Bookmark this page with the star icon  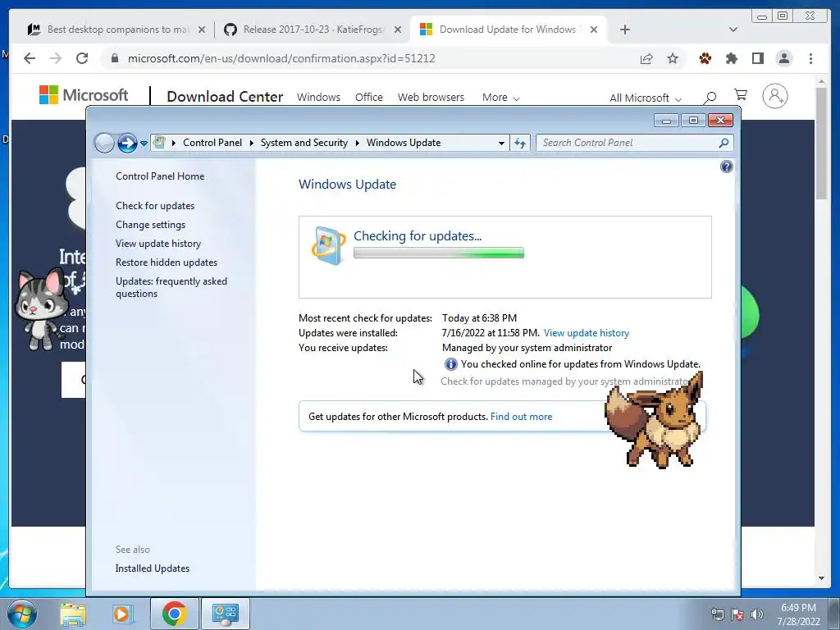pyautogui.click(x=673, y=58)
